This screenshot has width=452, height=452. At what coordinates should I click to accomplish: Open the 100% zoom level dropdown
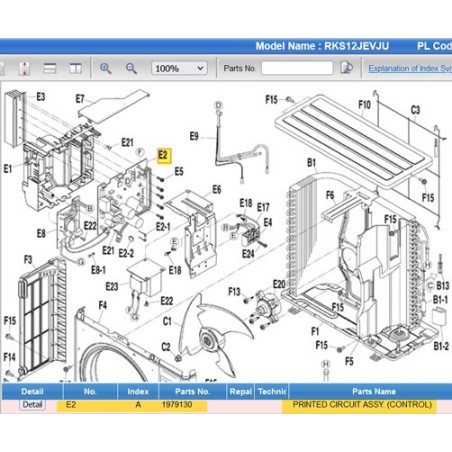[179, 68]
